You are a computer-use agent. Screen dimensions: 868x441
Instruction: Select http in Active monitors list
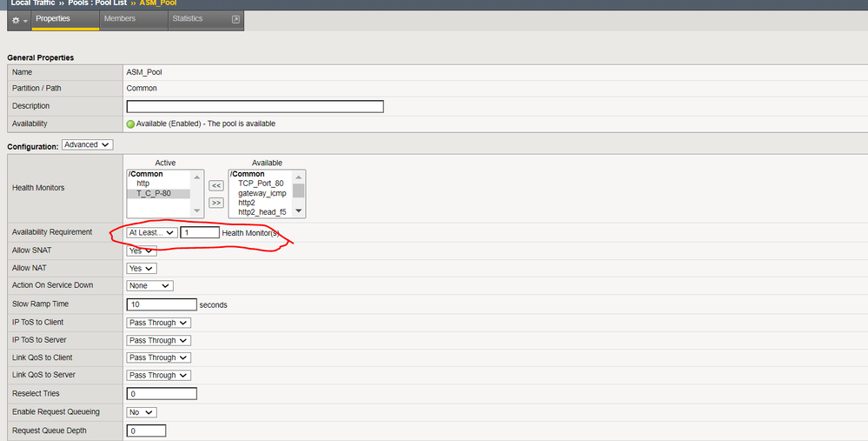pos(142,184)
